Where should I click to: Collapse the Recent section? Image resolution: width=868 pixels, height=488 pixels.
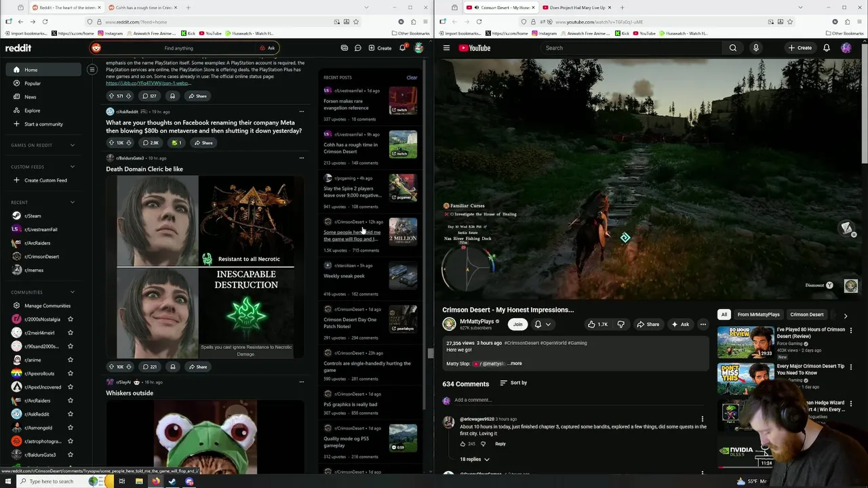(x=73, y=202)
